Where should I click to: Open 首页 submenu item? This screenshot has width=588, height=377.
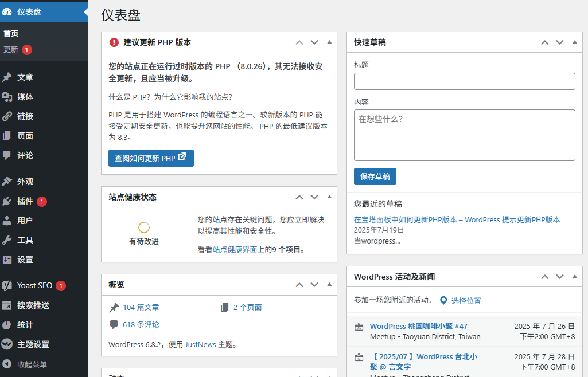(11, 33)
